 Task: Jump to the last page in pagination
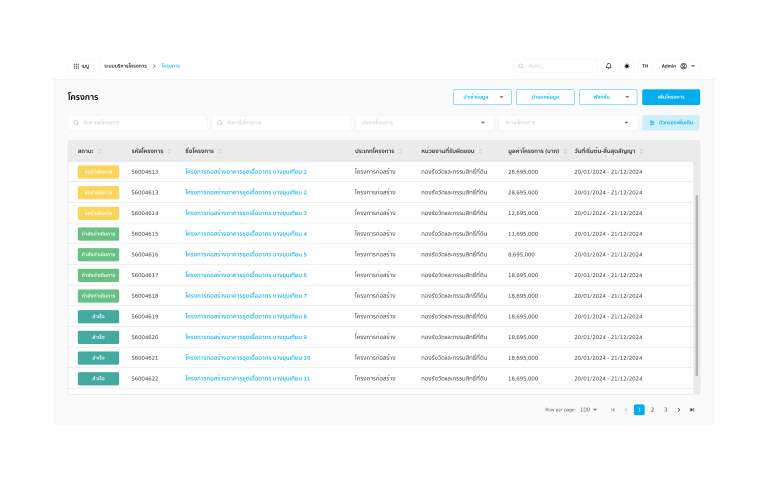[x=692, y=410]
